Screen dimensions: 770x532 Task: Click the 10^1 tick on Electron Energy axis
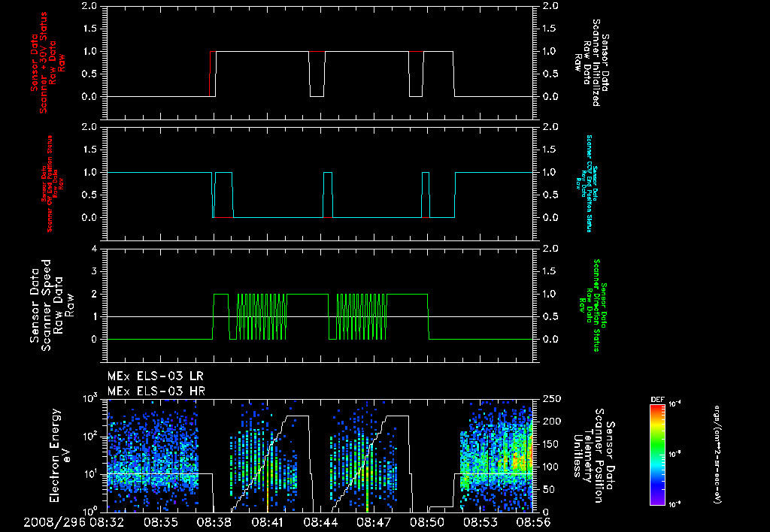(90, 474)
